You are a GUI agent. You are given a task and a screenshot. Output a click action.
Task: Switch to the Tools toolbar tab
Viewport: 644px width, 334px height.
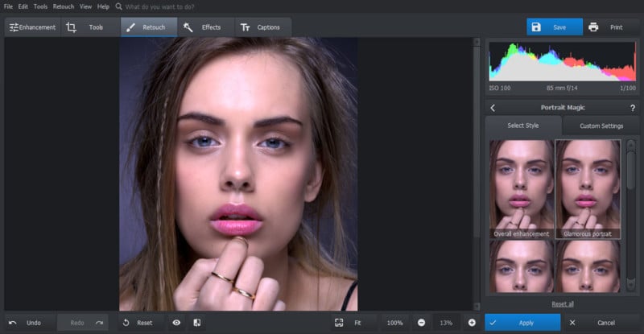click(x=91, y=27)
